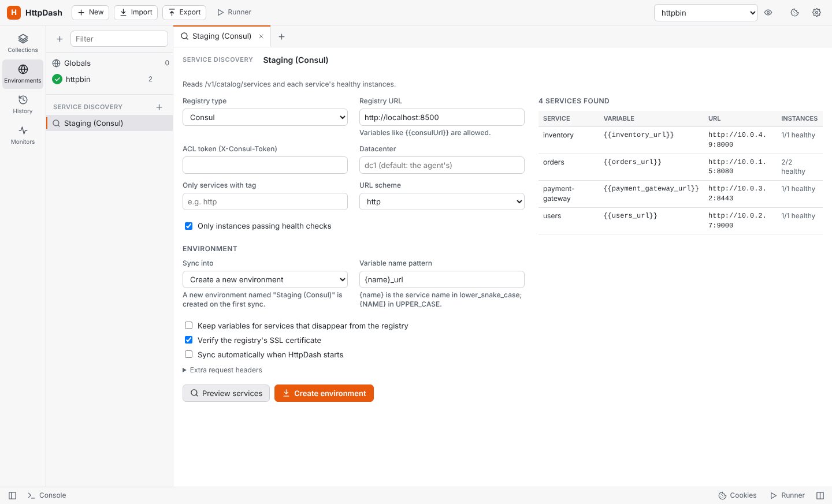Select Staging (Consul) in the Service Discovery list

click(110, 123)
